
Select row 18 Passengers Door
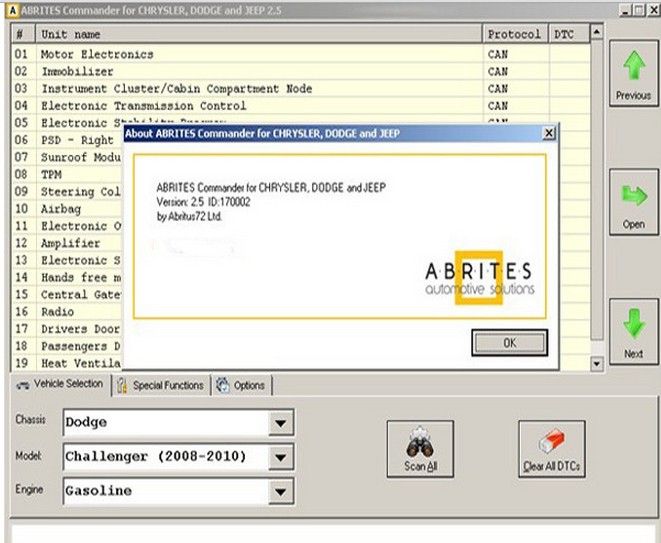67,347
